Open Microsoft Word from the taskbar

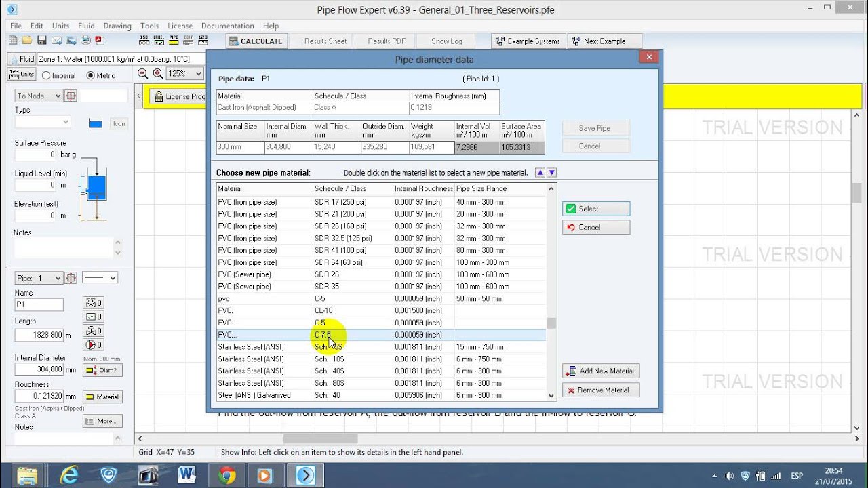point(187,474)
